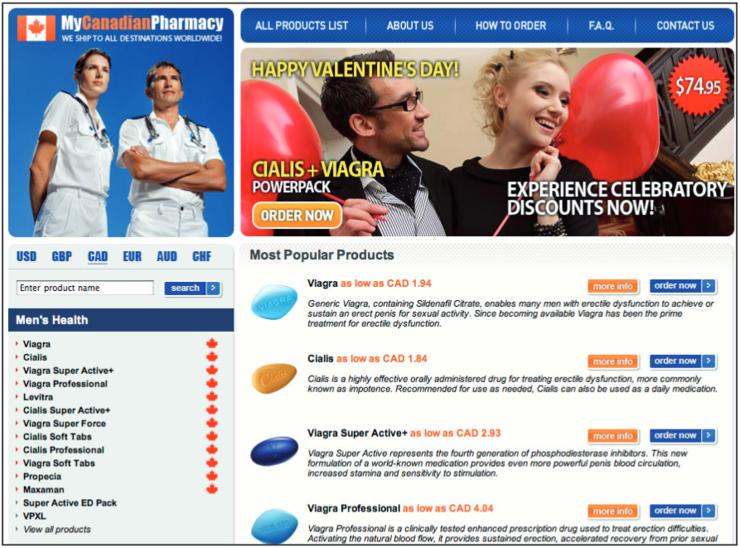Click the blue Viagra pill image
Image resolution: width=740 pixels, height=548 pixels.
[x=274, y=302]
